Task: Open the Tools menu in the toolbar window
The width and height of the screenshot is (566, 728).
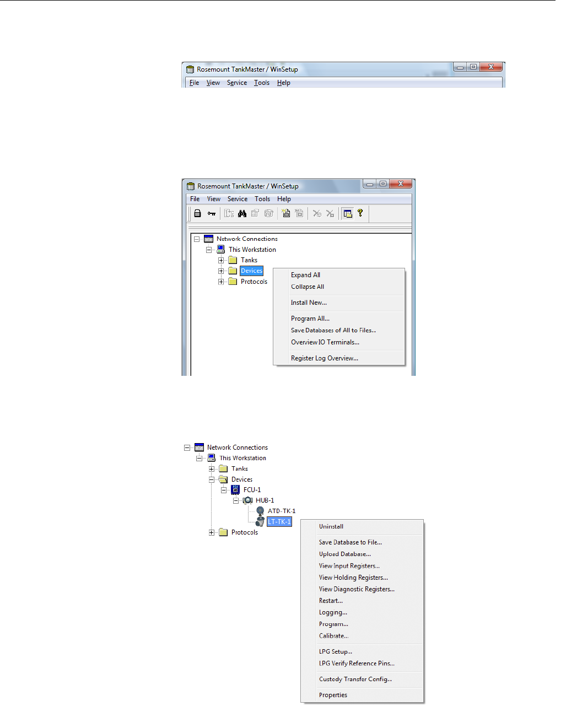Action: click(262, 199)
